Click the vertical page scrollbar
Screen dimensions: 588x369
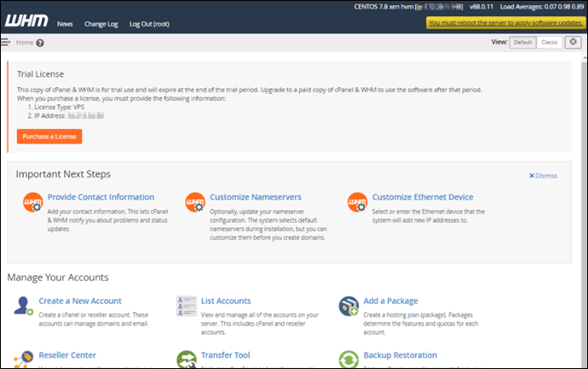(x=585, y=210)
